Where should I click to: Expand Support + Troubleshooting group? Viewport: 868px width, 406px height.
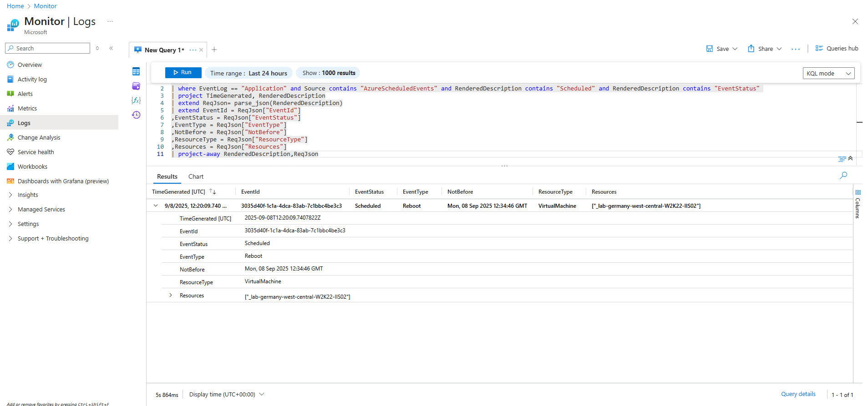coord(10,238)
